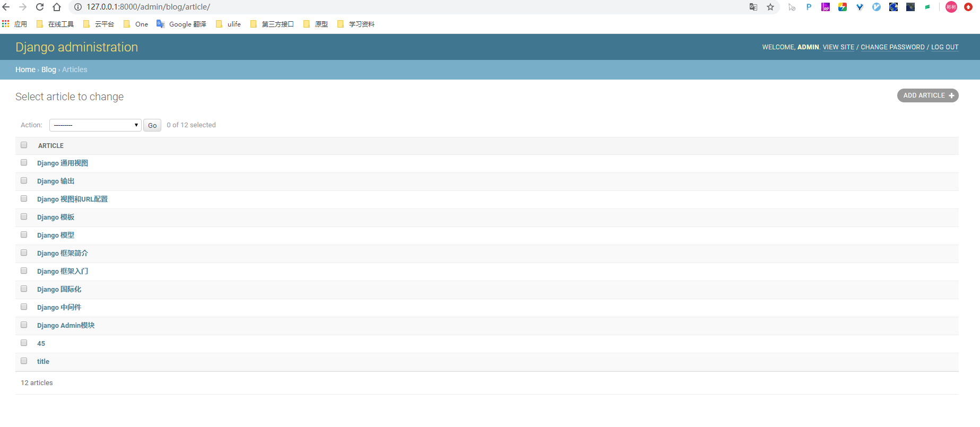
Task: Click the site info icon in address bar
Action: [x=78, y=7]
